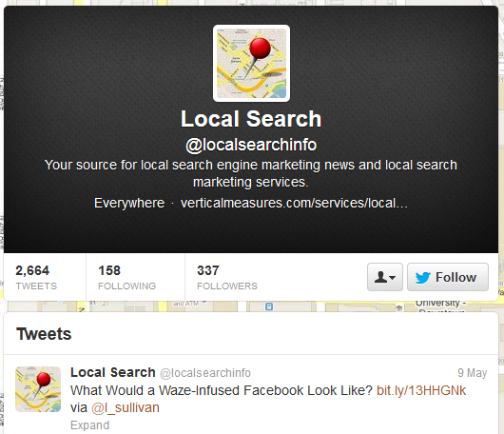Click the @localsearchinfo handle in header

click(x=251, y=145)
